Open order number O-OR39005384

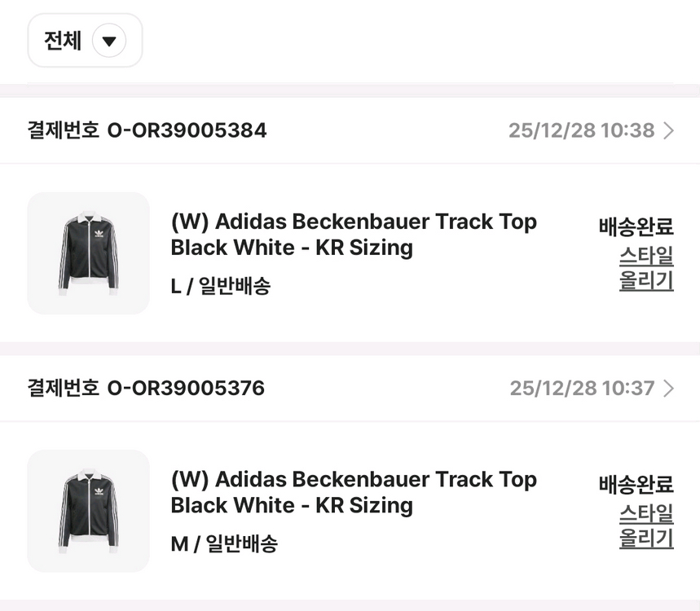point(187,130)
